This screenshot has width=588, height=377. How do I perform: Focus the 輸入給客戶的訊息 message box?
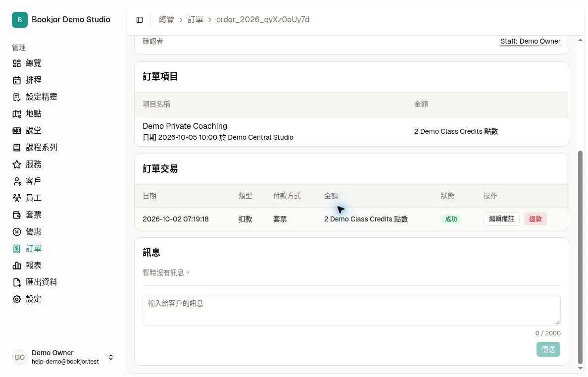coord(351,310)
